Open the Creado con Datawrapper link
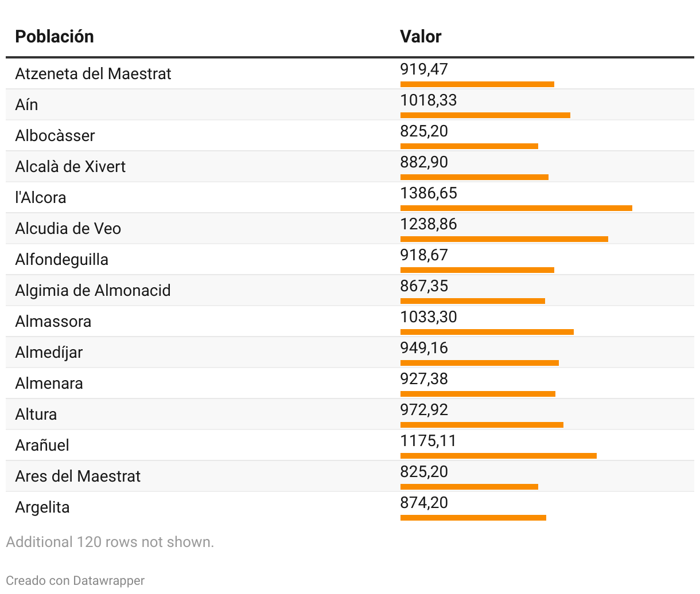The width and height of the screenshot is (700, 594). pyautogui.click(x=75, y=580)
